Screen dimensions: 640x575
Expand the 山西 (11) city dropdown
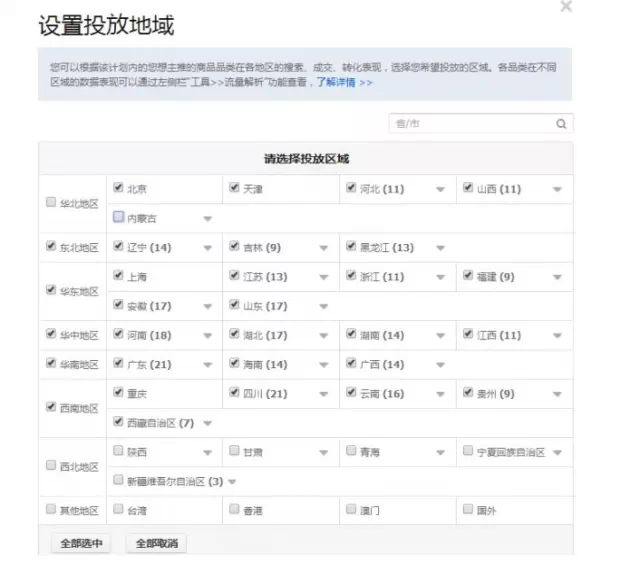point(558,189)
